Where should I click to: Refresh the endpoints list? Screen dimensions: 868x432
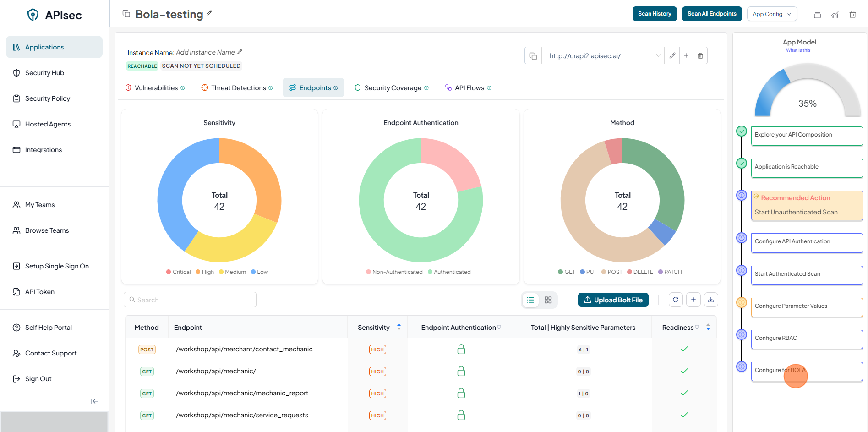(676, 300)
